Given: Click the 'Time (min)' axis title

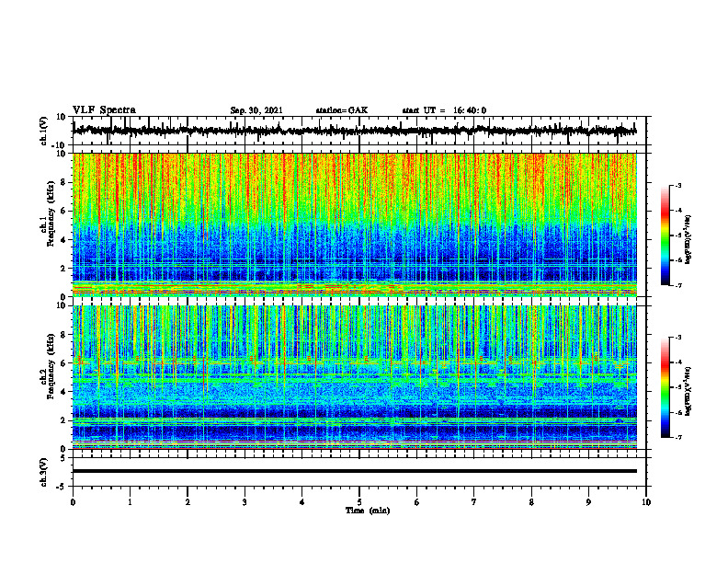Looking at the screenshot, I should coord(368,511).
